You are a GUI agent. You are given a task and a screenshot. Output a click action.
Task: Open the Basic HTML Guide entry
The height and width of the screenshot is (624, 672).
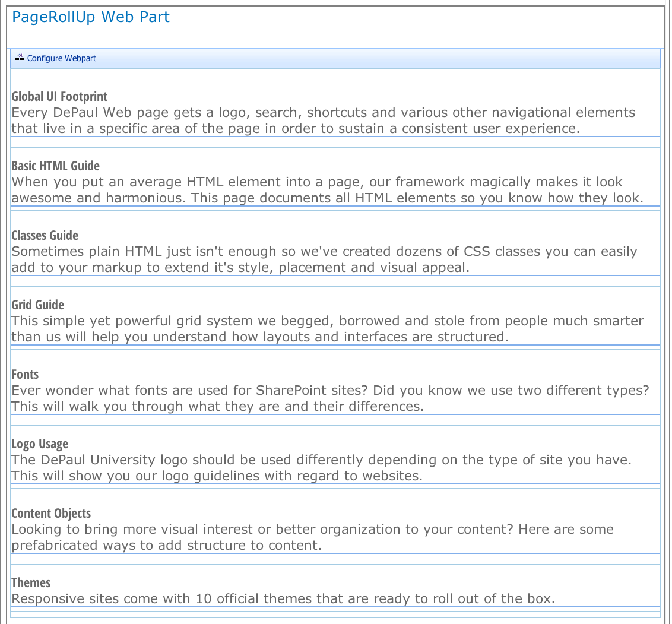pyautogui.click(x=55, y=166)
